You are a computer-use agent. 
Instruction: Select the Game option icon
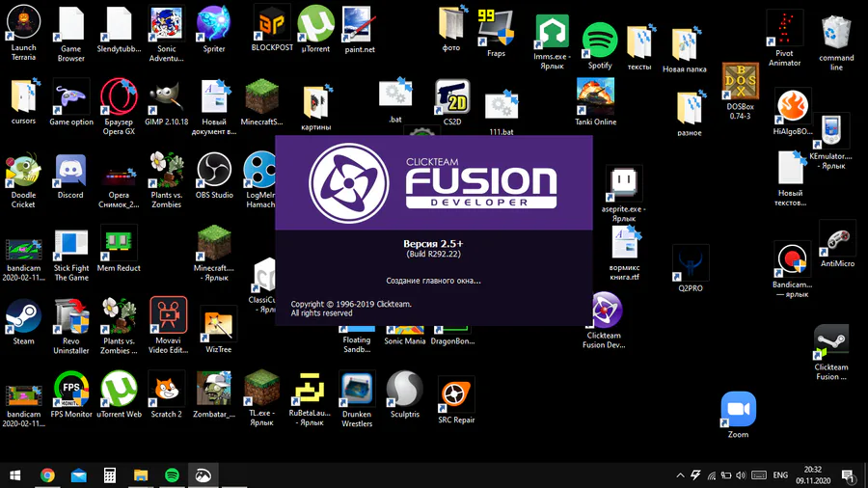tap(70, 96)
